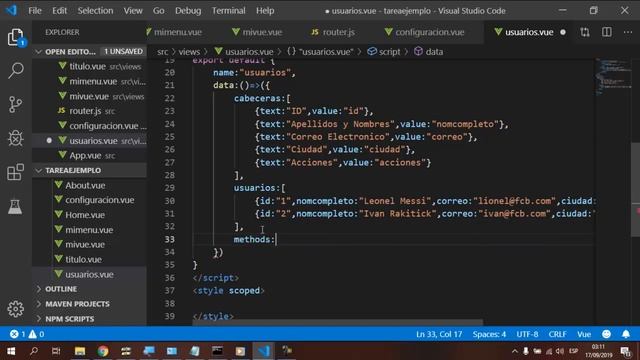Screen dimensions: 640x360
Task: Open the Go menu
Action: [x=158, y=11]
